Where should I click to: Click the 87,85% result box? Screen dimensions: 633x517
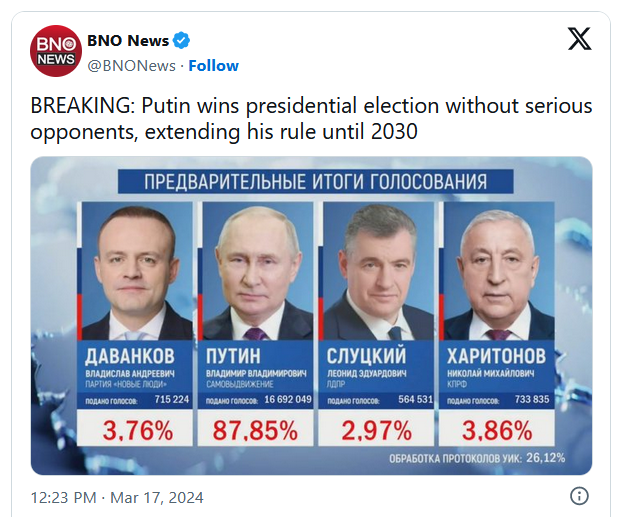pyautogui.click(x=257, y=431)
